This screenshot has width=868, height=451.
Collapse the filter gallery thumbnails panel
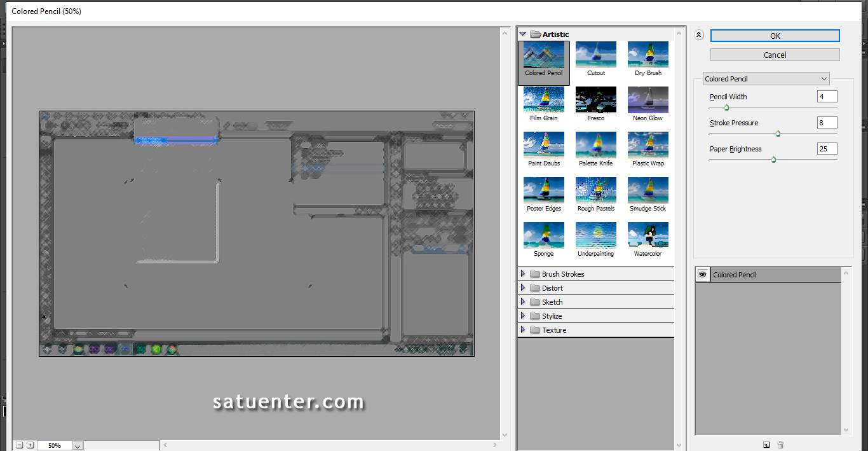click(x=699, y=36)
